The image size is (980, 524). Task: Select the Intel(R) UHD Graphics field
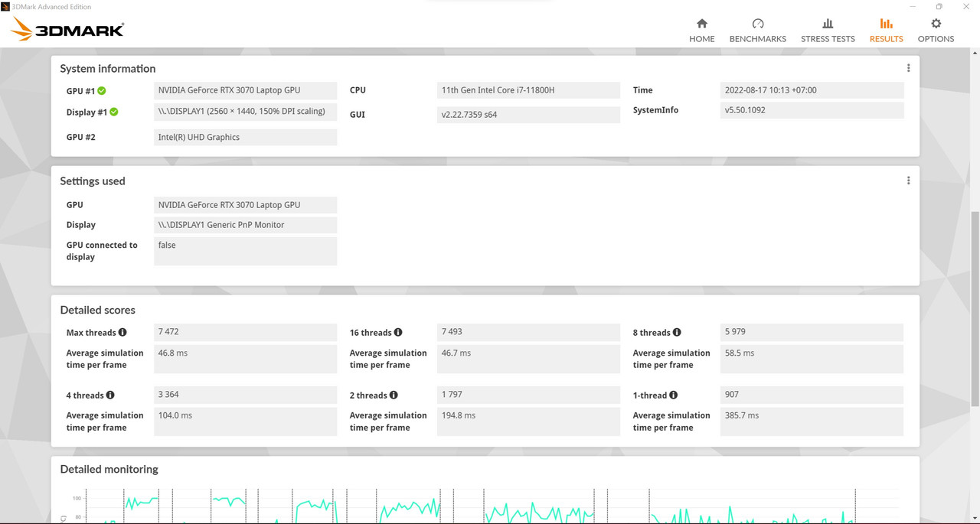coord(245,137)
